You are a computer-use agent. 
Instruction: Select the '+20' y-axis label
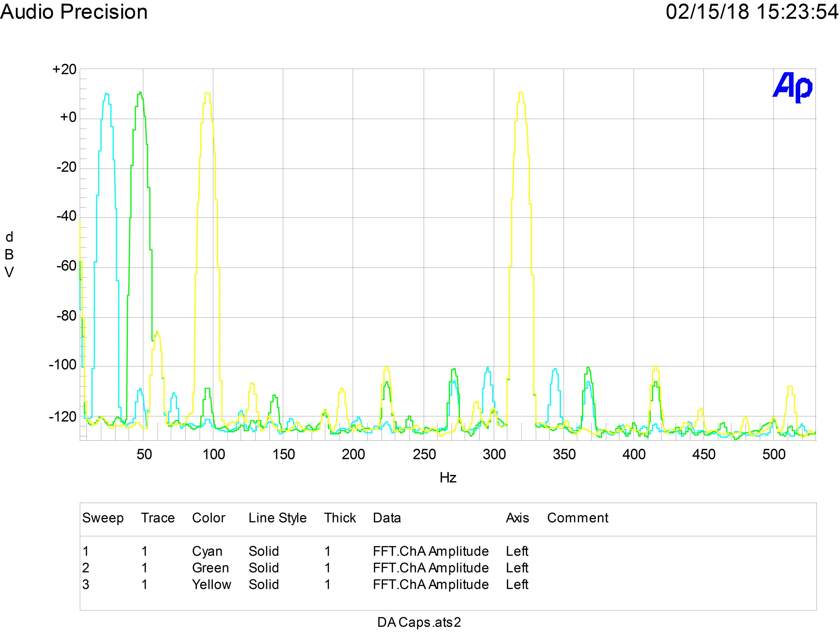point(64,70)
